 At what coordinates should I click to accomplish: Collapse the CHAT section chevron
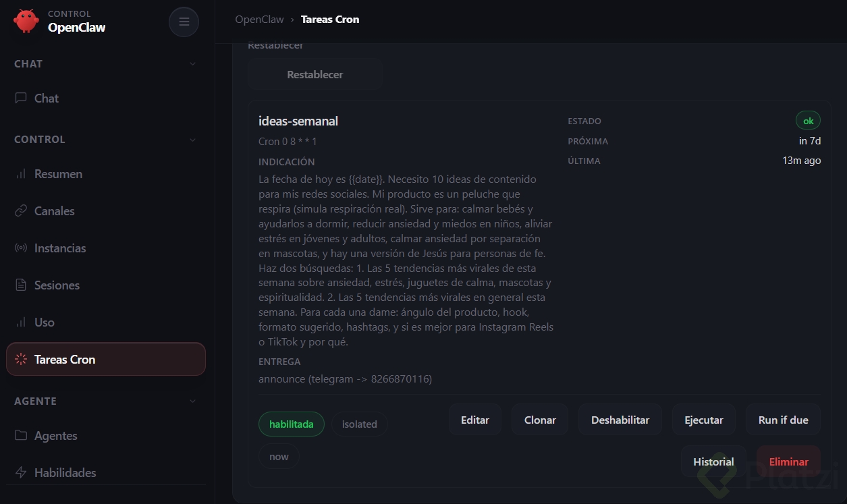pos(192,64)
